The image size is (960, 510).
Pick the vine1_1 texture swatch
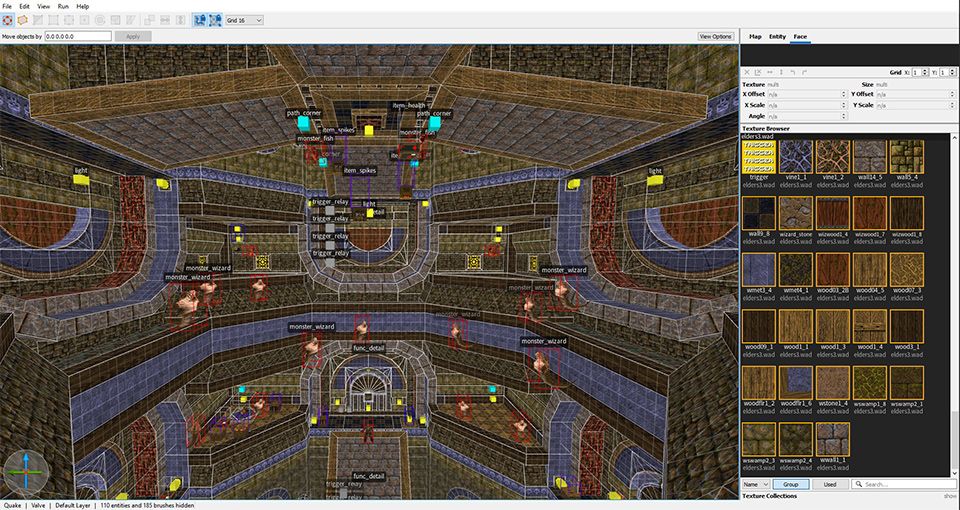click(796, 157)
